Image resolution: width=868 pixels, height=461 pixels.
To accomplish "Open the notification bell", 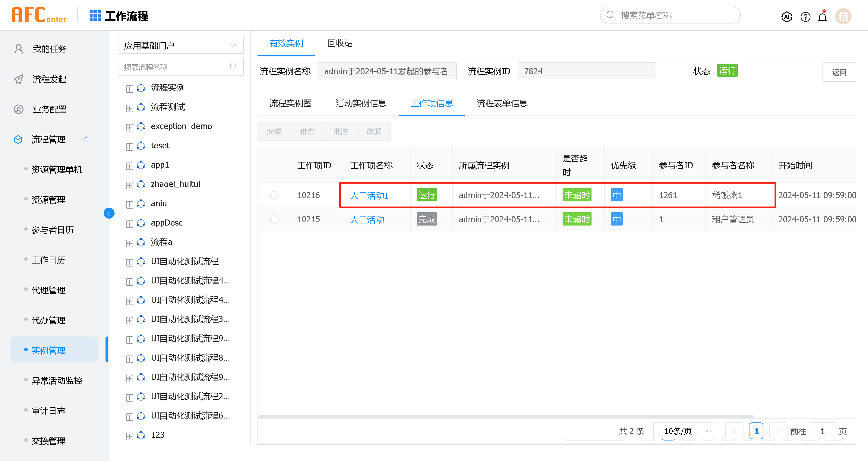I will click(822, 17).
